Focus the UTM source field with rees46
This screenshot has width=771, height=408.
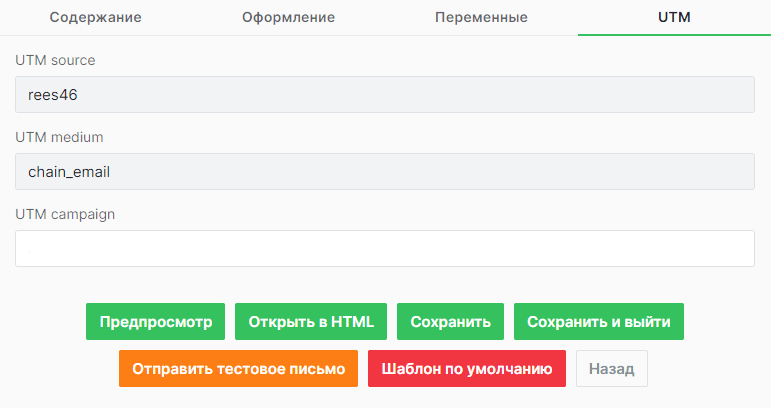385,94
